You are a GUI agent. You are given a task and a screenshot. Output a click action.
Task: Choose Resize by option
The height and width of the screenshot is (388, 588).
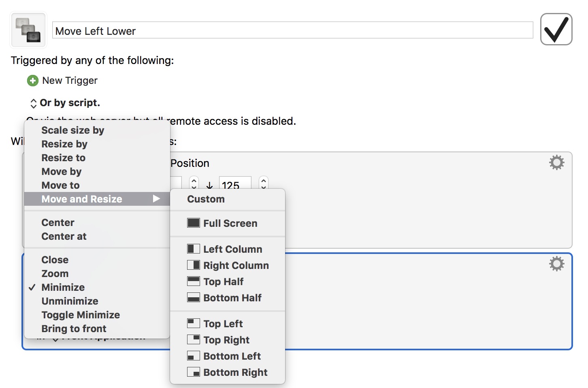point(97,144)
